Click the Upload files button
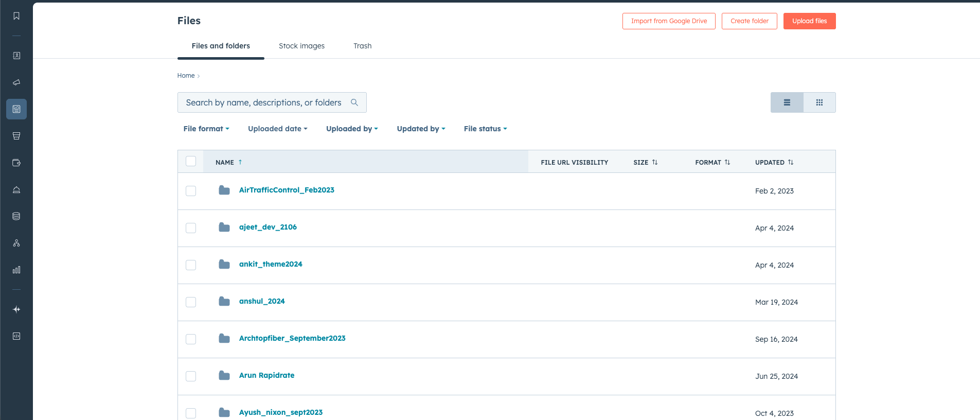Viewport: 980px width, 420px height. tap(810, 21)
